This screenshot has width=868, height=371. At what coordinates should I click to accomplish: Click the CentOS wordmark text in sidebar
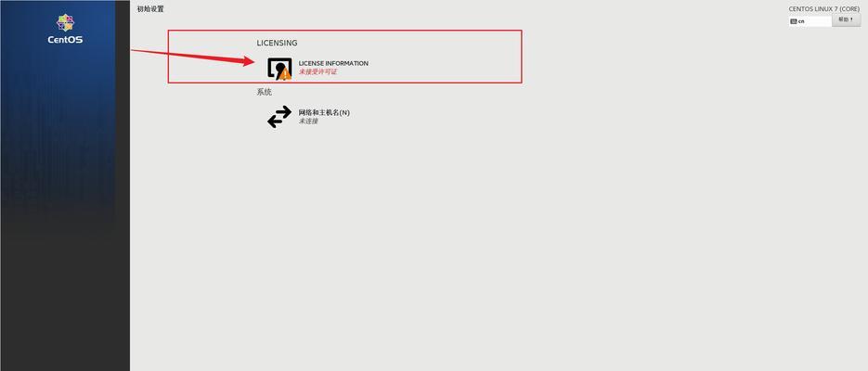tap(65, 40)
